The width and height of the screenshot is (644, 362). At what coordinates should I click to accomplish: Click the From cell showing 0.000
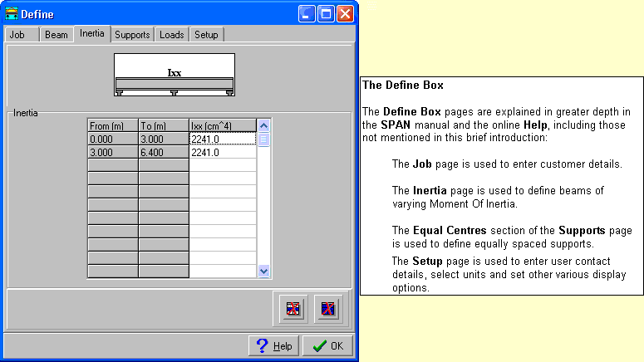112,139
